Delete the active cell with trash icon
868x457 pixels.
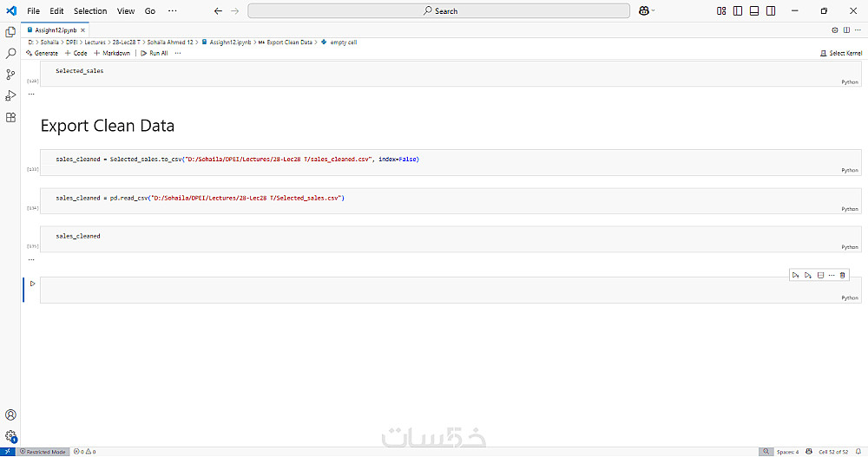coord(843,275)
